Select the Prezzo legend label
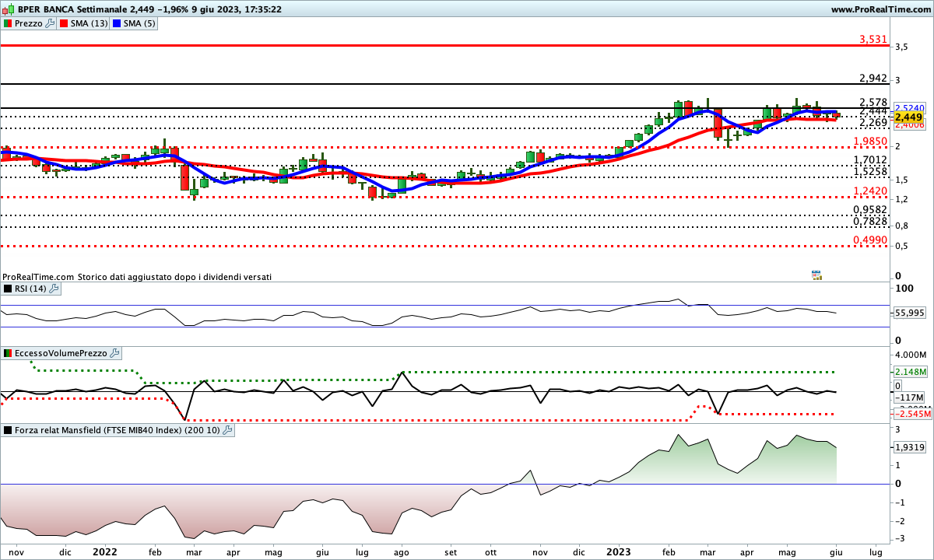This screenshot has width=934, height=560. point(28,24)
